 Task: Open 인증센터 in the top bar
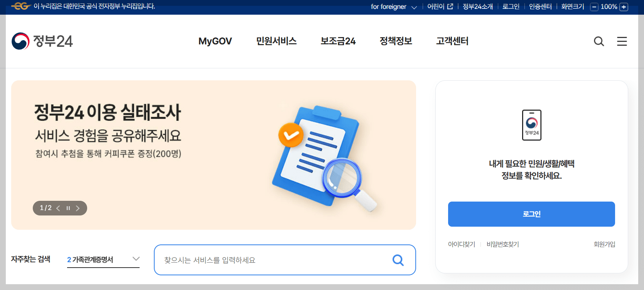click(540, 7)
